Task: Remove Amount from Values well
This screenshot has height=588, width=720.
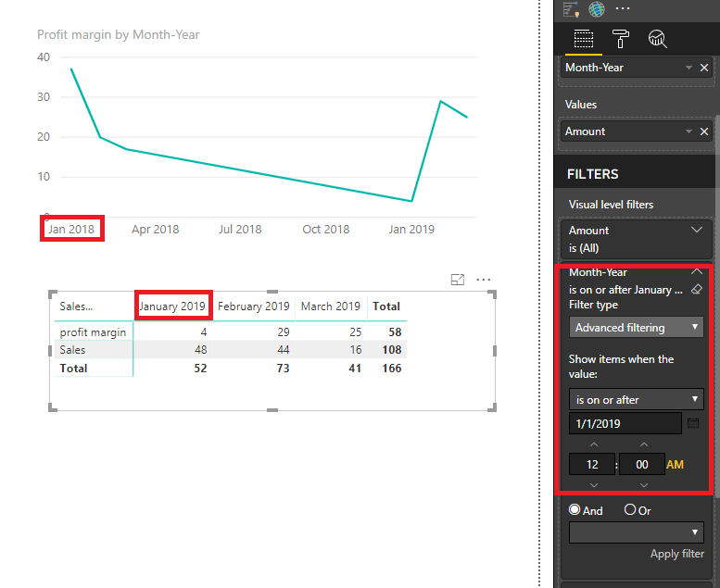Action: [x=704, y=131]
